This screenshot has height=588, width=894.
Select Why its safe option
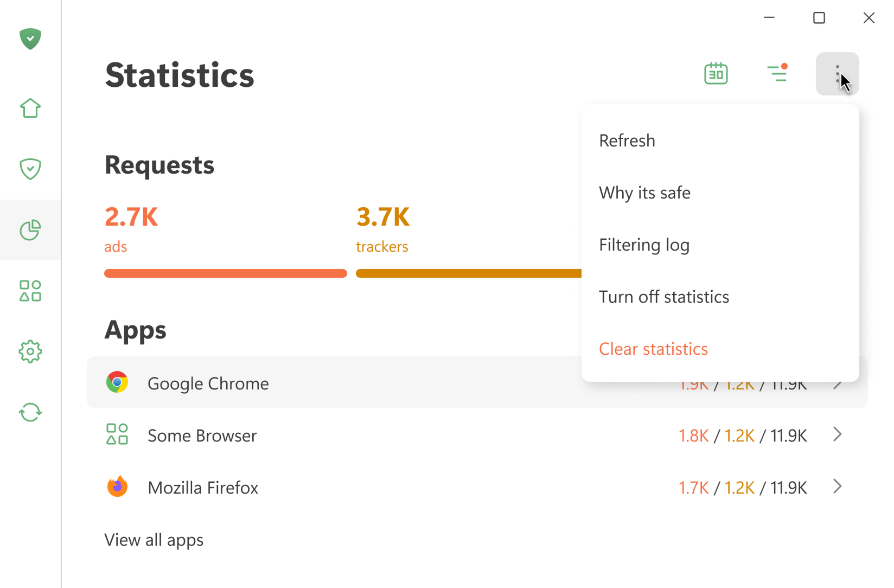tap(644, 192)
